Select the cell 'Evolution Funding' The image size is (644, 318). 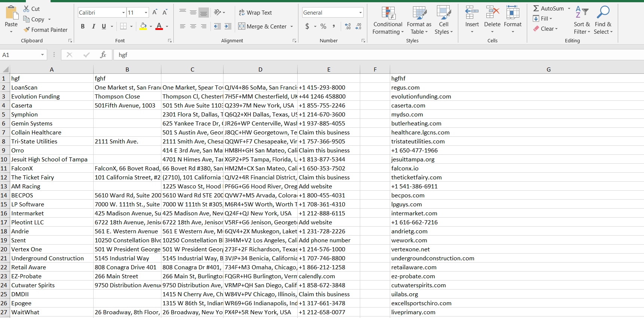[52, 96]
